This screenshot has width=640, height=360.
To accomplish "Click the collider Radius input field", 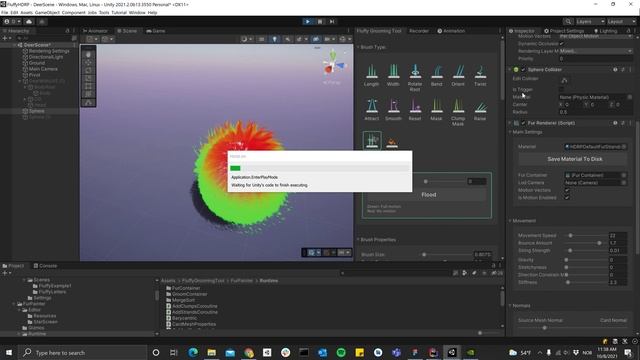I will 595,112.
